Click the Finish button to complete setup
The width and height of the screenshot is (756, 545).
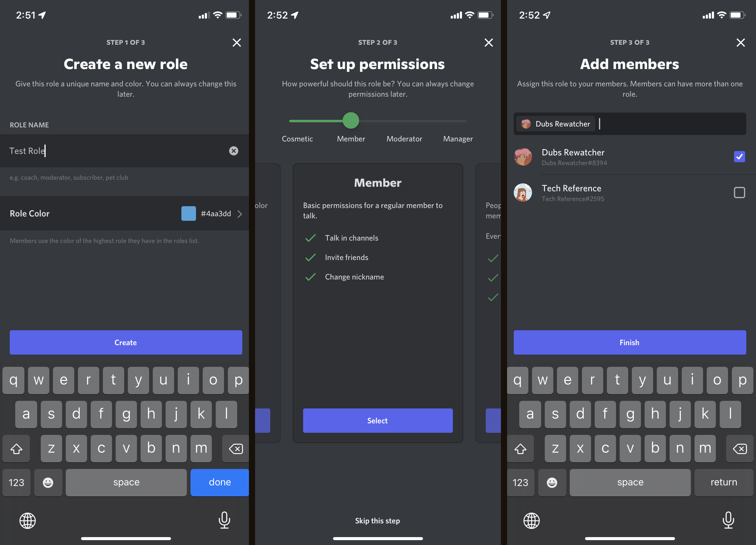[629, 342]
